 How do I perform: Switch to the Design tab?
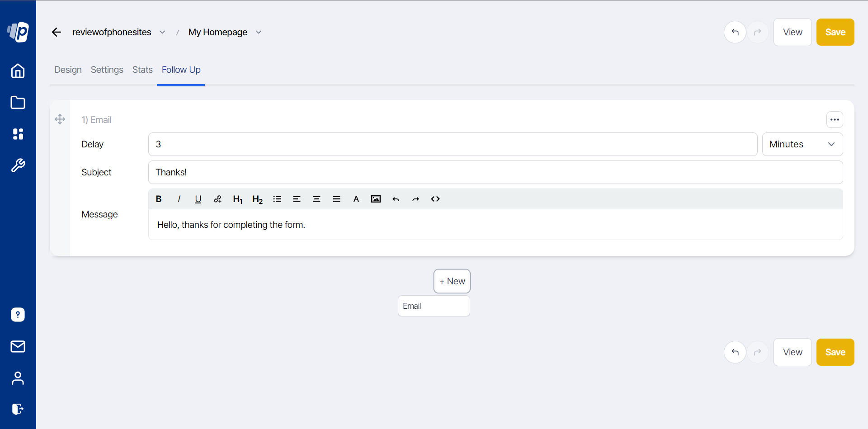pos(68,70)
